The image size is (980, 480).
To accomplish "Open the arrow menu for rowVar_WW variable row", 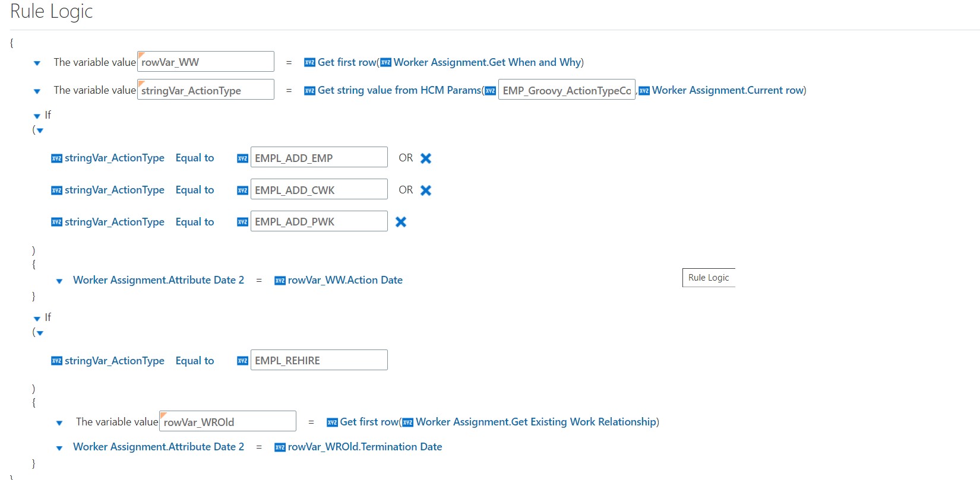I will pos(37,63).
